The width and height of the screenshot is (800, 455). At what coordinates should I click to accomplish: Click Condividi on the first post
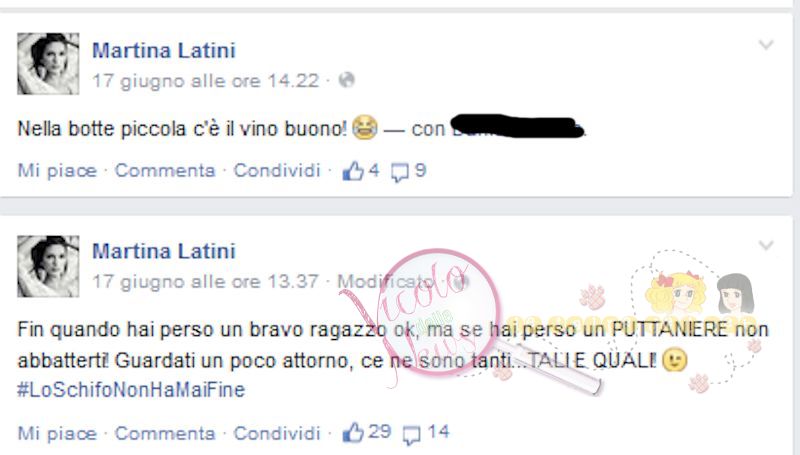click(x=277, y=170)
